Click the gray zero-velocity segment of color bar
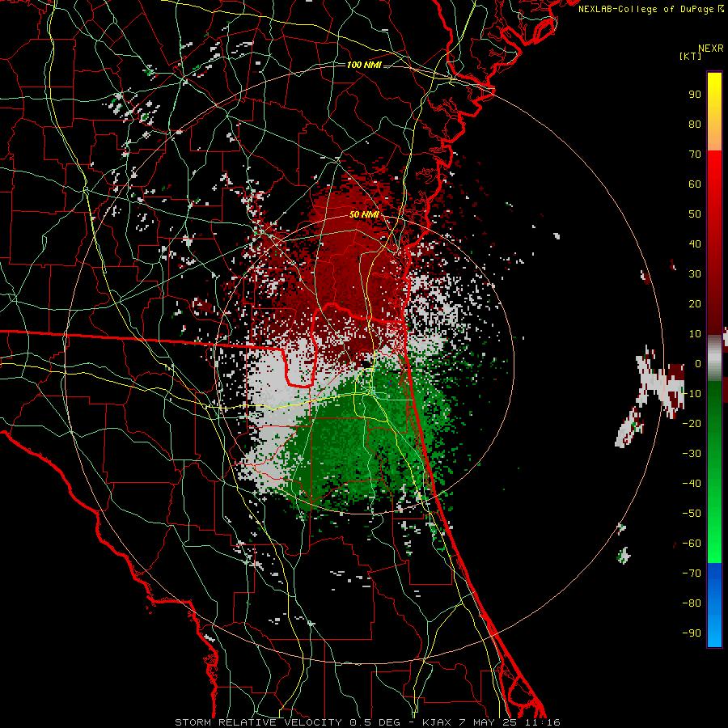This screenshot has width=728, height=728. (714, 358)
